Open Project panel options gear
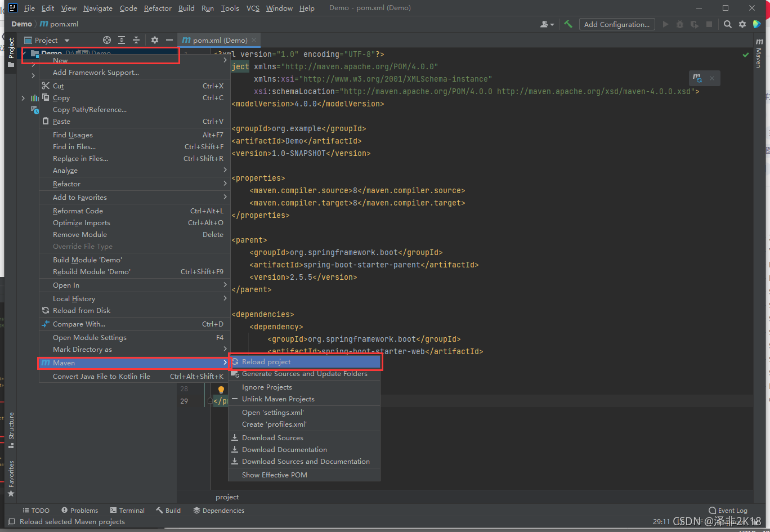 pyautogui.click(x=155, y=40)
